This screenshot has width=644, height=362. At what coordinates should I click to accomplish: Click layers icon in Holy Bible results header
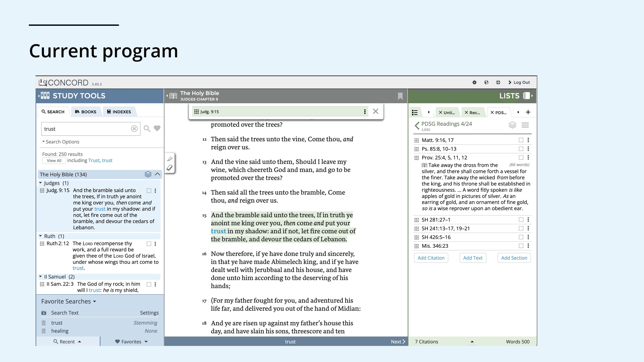(148, 174)
